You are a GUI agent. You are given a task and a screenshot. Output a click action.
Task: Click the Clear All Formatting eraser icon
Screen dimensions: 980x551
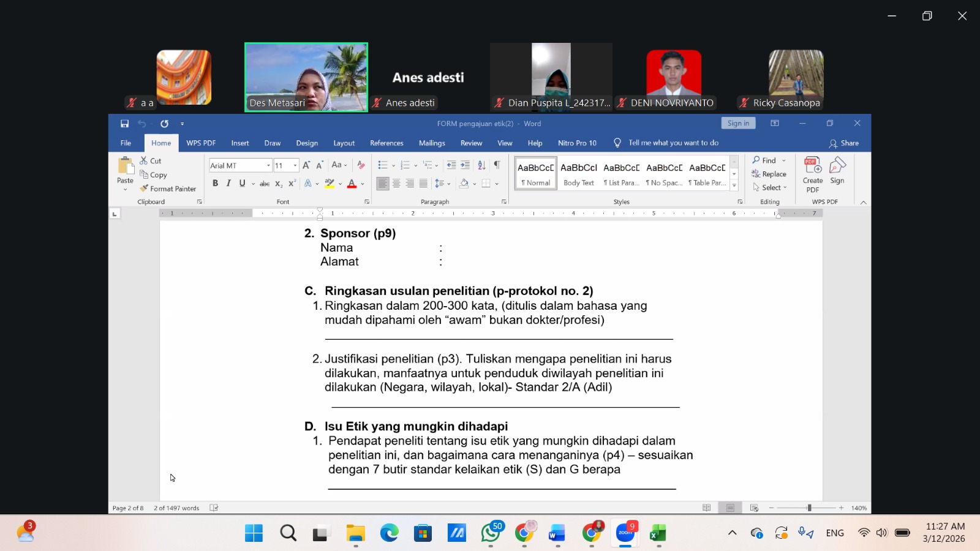point(361,165)
